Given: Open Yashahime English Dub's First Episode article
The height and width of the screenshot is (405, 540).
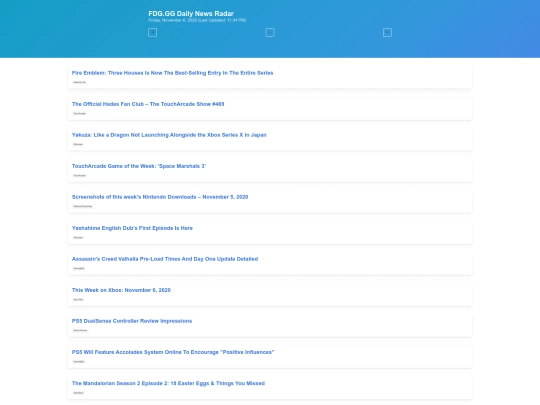Looking at the screenshot, I should click(x=132, y=228).
